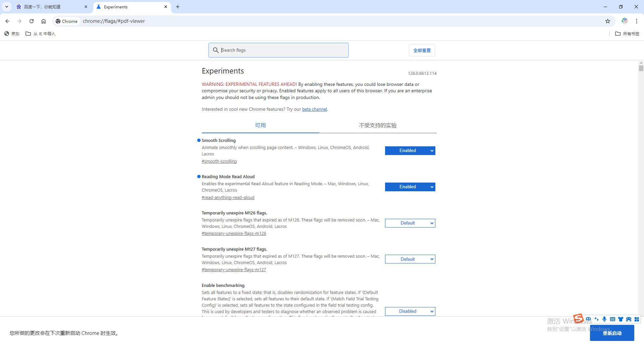Reload the current page

(32, 21)
